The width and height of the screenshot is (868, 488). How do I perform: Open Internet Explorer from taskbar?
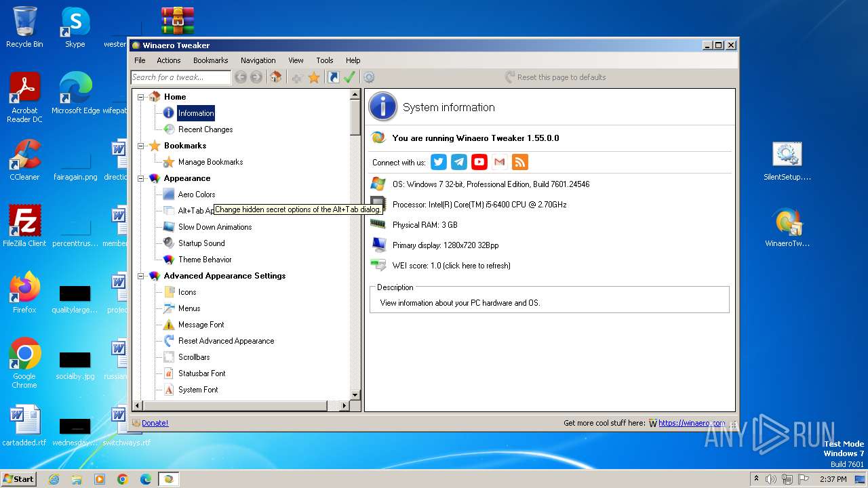click(x=54, y=479)
